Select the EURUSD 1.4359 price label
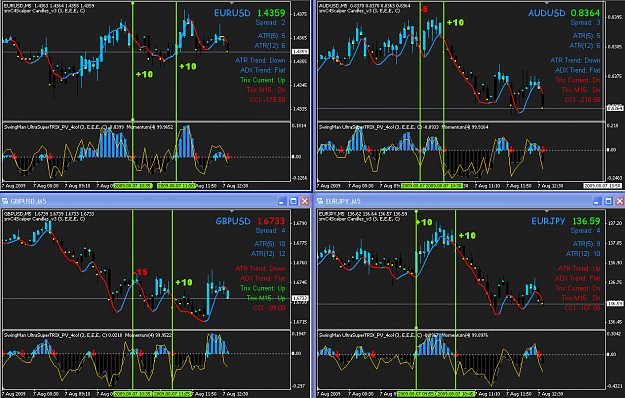The width and height of the screenshot is (625, 398). tap(250, 13)
